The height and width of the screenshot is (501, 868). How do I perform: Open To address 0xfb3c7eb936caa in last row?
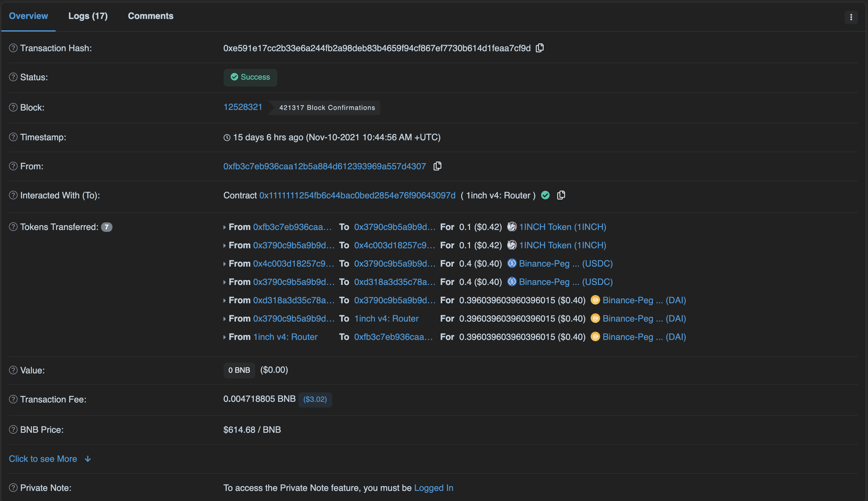coord(393,336)
